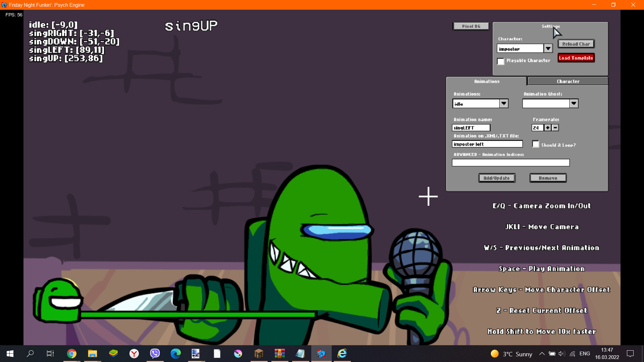Open Microsoft Edge from taskbar
The width and height of the screenshot is (644, 362).
[175, 354]
